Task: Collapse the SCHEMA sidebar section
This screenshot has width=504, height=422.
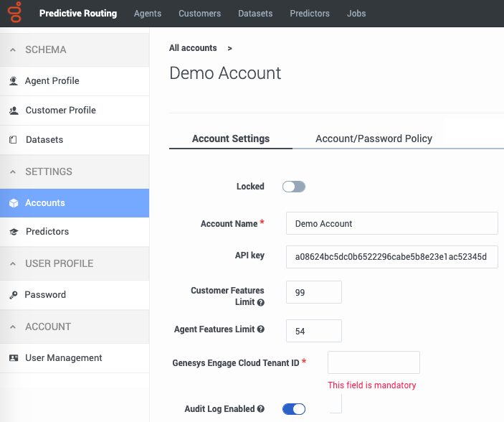Action: click(x=12, y=50)
